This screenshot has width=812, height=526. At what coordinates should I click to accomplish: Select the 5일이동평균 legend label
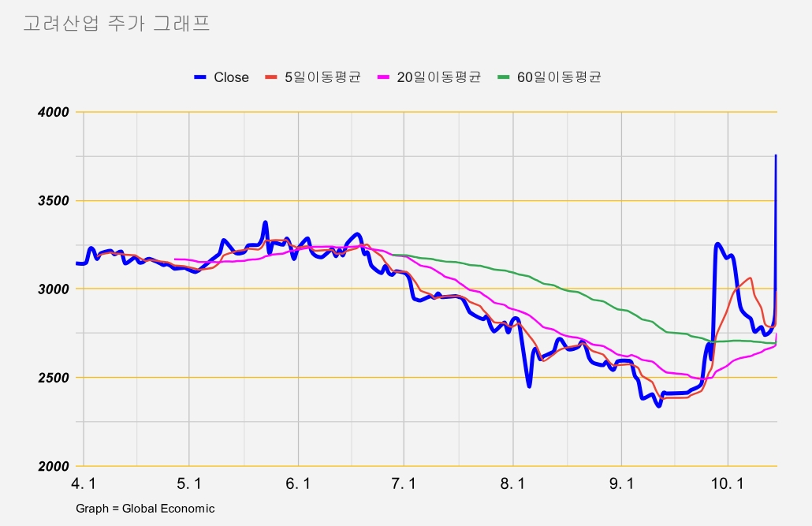322,77
